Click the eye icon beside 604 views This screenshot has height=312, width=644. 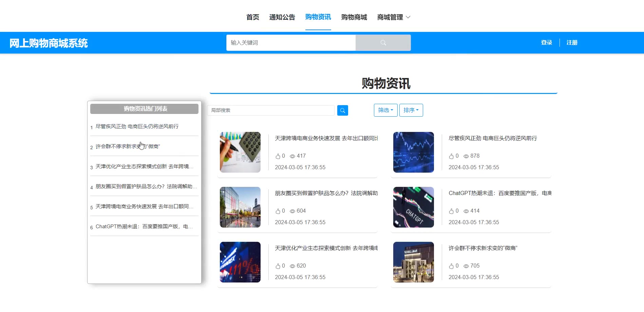click(x=292, y=211)
